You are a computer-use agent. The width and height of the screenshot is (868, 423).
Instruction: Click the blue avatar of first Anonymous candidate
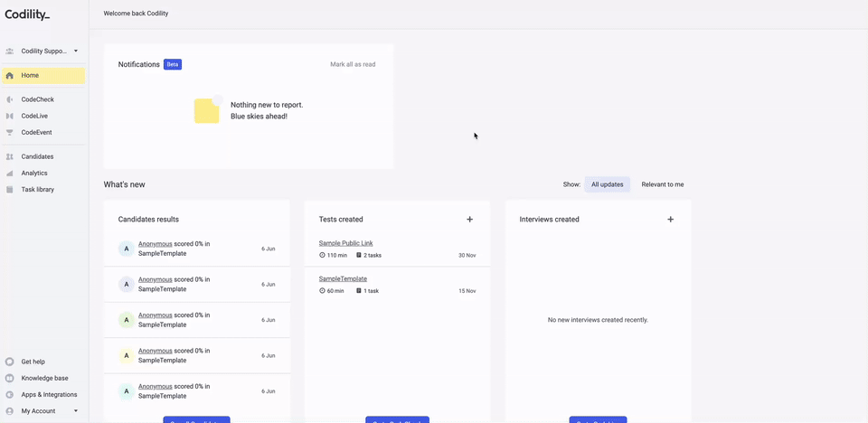tap(127, 249)
